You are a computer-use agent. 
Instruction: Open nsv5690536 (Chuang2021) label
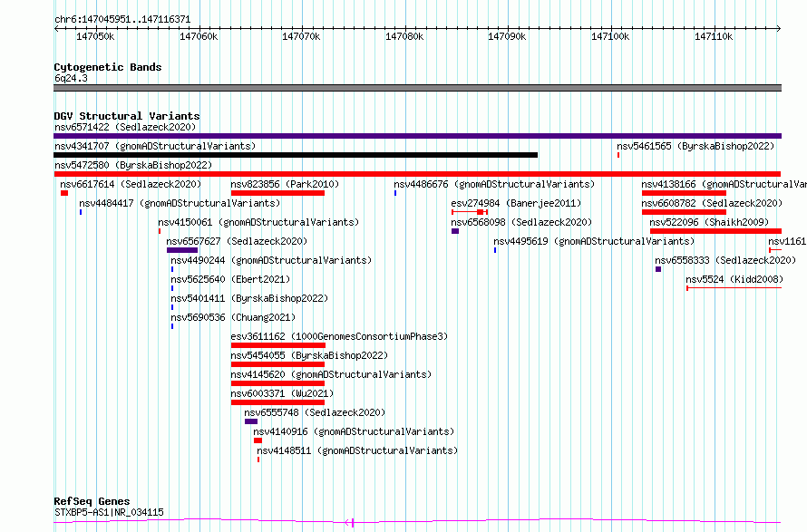(233, 317)
